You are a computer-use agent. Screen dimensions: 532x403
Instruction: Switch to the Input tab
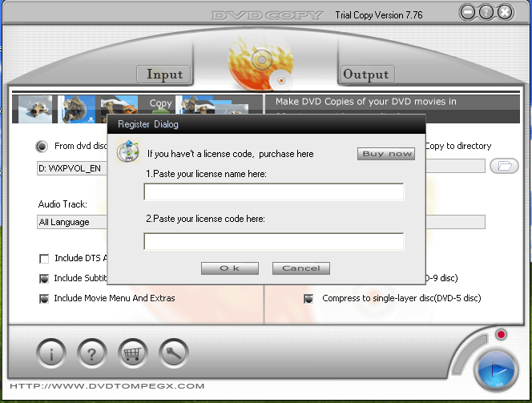click(x=163, y=74)
